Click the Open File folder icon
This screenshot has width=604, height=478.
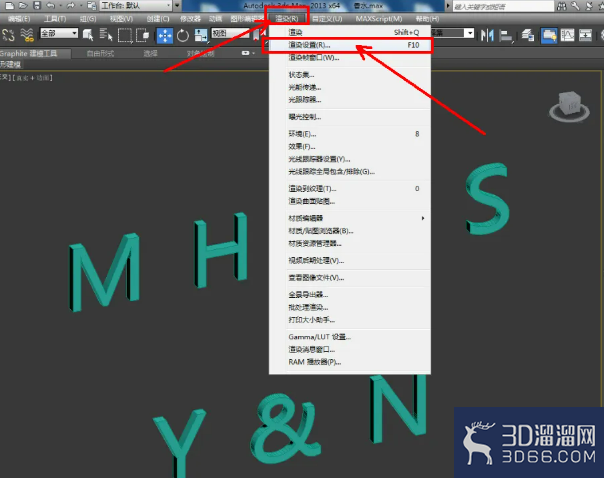[x=23, y=5]
